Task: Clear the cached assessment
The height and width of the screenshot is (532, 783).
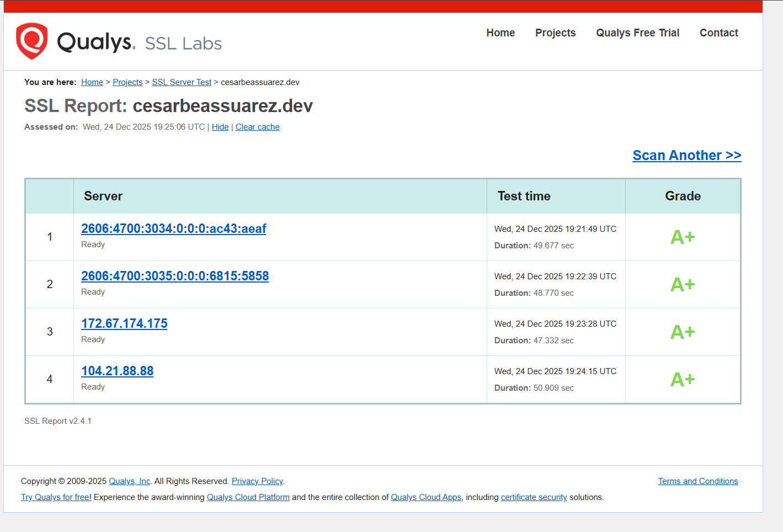Action: point(257,126)
